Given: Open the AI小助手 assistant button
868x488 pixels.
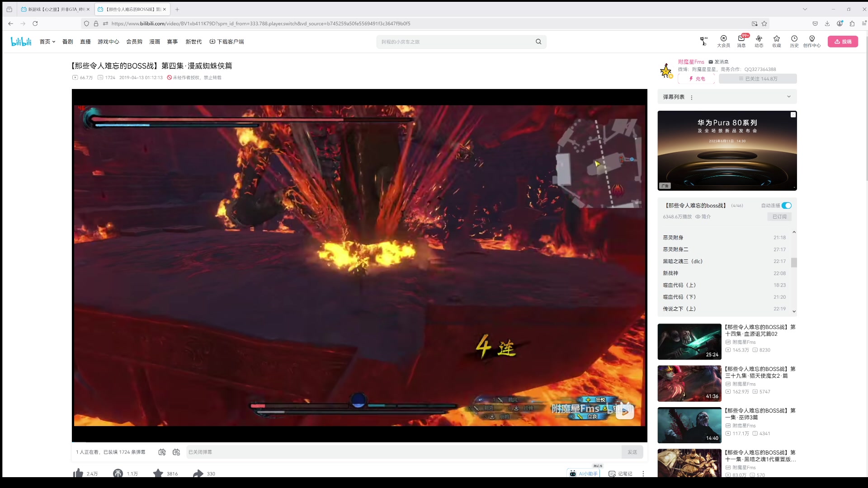Looking at the screenshot, I should pos(583,474).
